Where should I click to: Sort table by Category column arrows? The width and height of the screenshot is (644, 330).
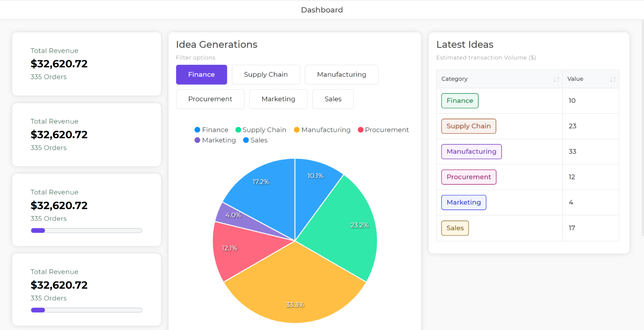coord(556,79)
